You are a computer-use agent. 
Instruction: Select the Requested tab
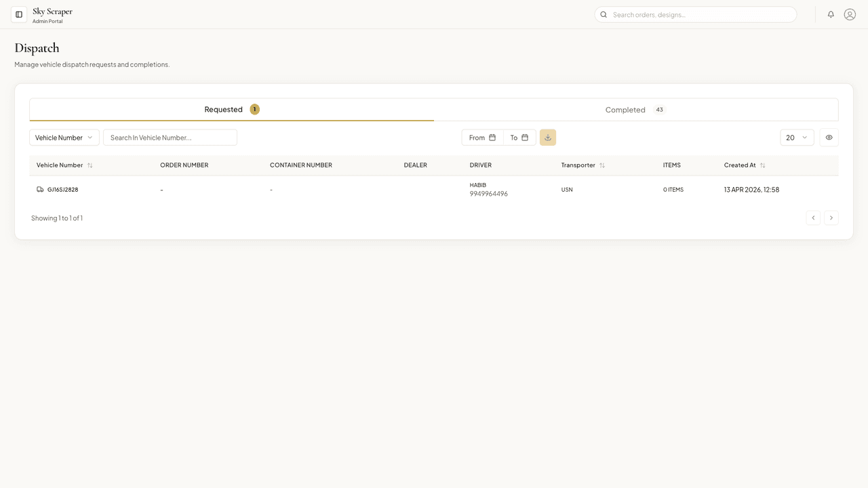tap(232, 110)
